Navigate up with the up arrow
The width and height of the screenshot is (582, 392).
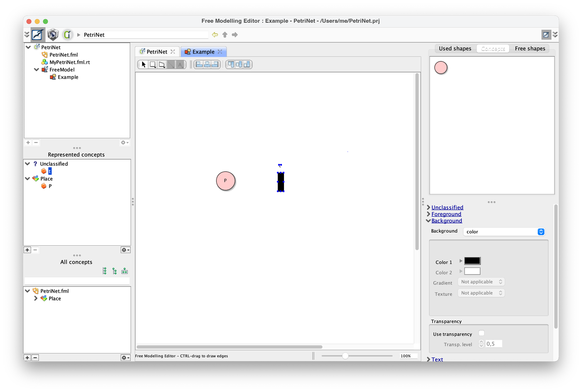(225, 34)
